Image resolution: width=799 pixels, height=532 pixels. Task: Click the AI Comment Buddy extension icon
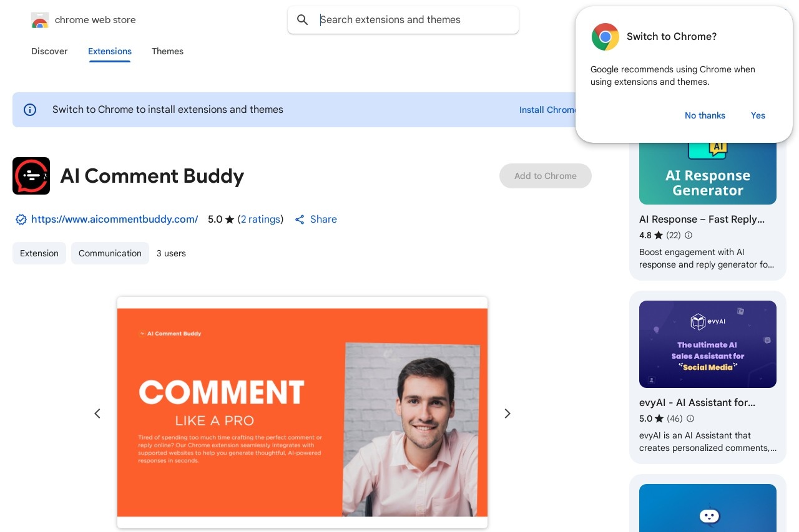click(31, 176)
